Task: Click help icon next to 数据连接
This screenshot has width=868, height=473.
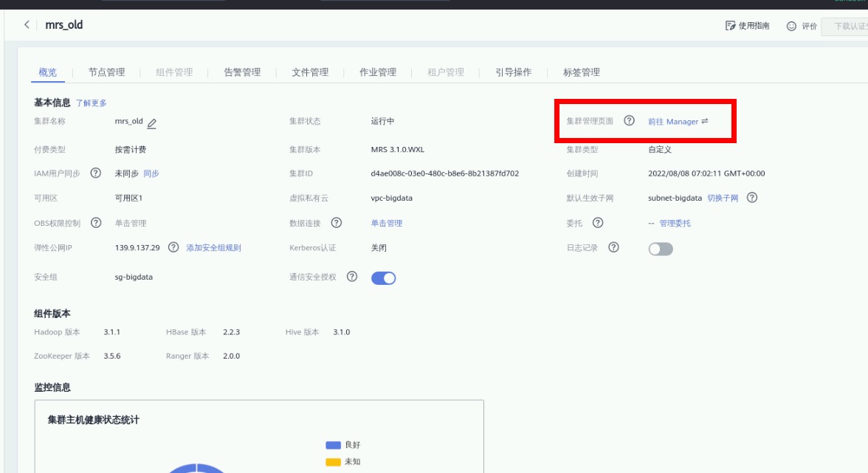Action: click(336, 223)
